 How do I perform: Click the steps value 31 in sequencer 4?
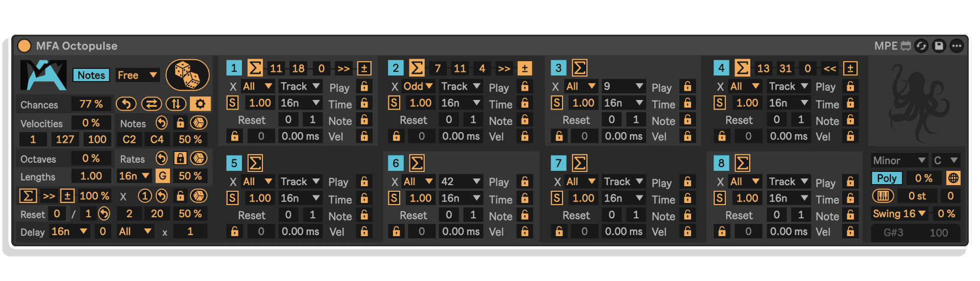coord(786,68)
